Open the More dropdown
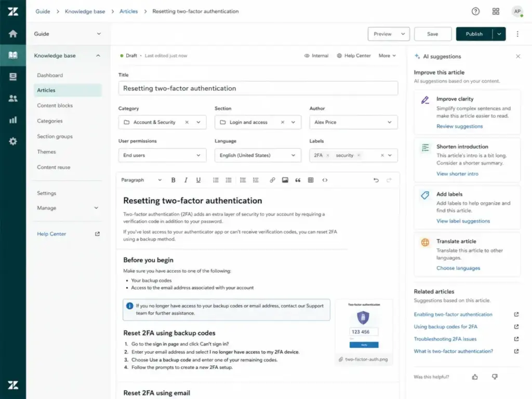Viewport: 532px width, 399px height. (387, 56)
